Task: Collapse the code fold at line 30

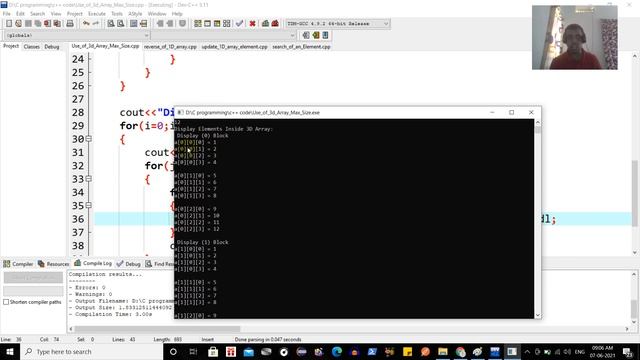Action: (x=89, y=139)
